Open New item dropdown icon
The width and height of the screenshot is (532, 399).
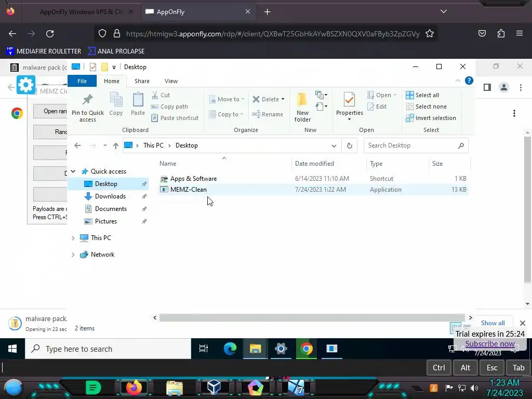[321, 95]
